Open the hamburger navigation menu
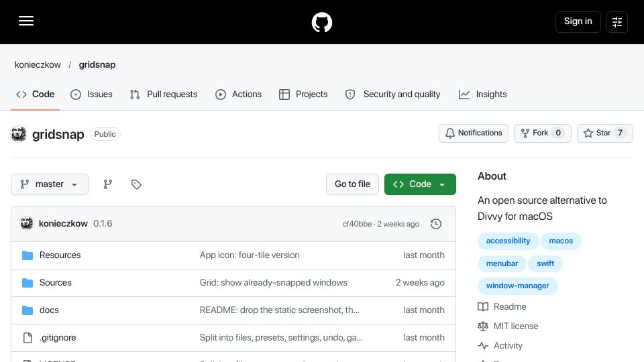Screen dimensions: 644x362 (26, 21)
